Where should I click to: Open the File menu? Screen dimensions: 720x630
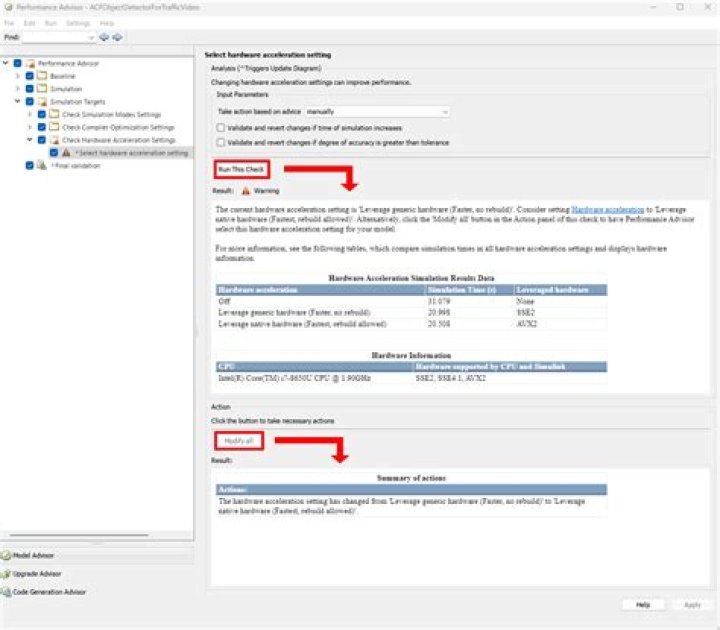pyautogui.click(x=9, y=23)
